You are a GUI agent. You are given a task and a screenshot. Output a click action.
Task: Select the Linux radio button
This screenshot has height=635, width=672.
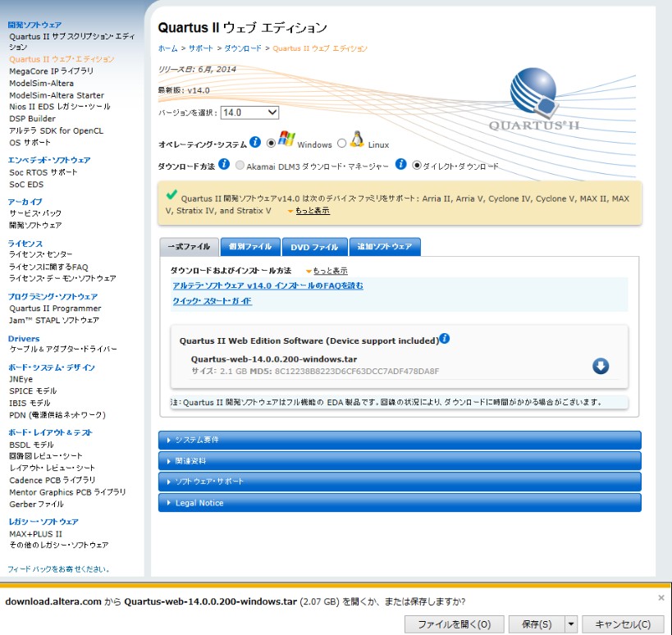click(342, 144)
